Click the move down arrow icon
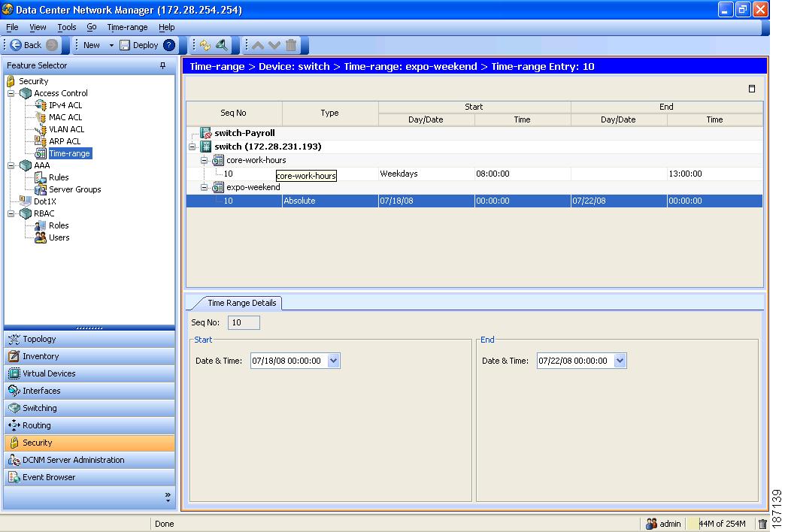This screenshot has height=532, width=785. click(274, 45)
